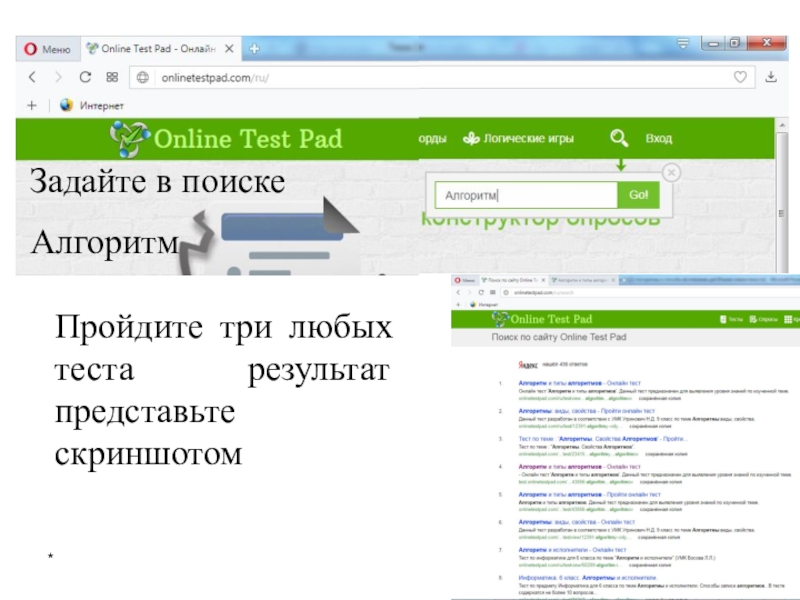Screen dimensions: 800x600
Task: Open result 7 'Алгоритм и исполнители - Онлайн тест'
Action: [x=572, y=550]
